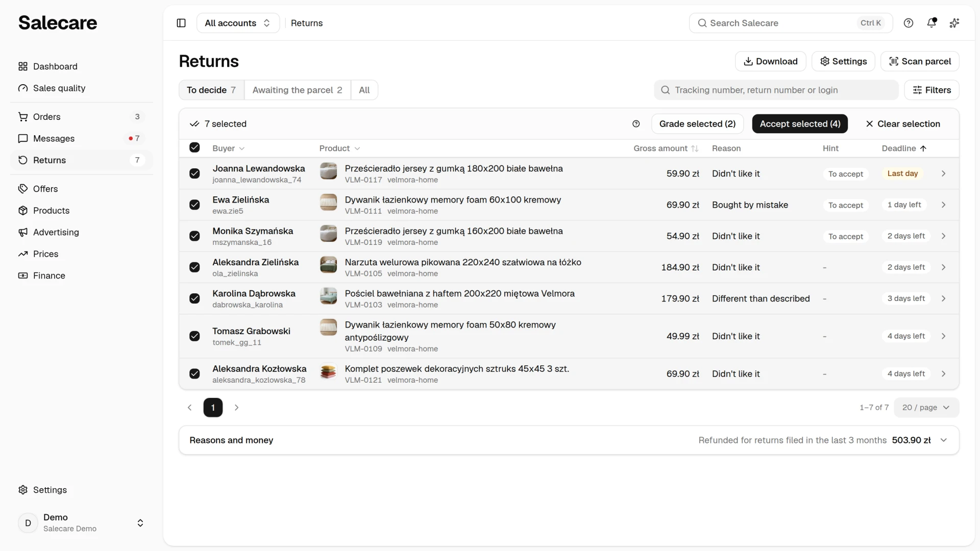Sort by the Deadline column
980x551 pixels.
904,148
